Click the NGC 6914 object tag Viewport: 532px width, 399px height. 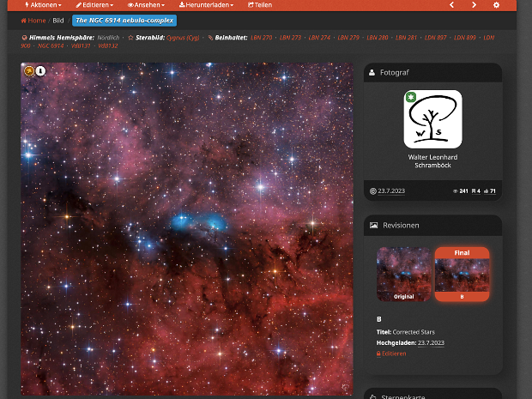(51, 45)
